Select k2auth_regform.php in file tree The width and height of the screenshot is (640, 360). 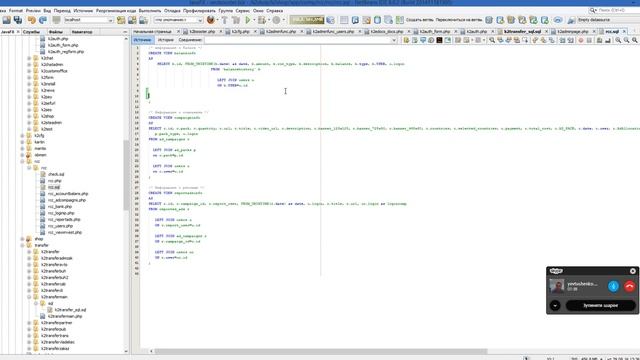(x=66, y=52)
